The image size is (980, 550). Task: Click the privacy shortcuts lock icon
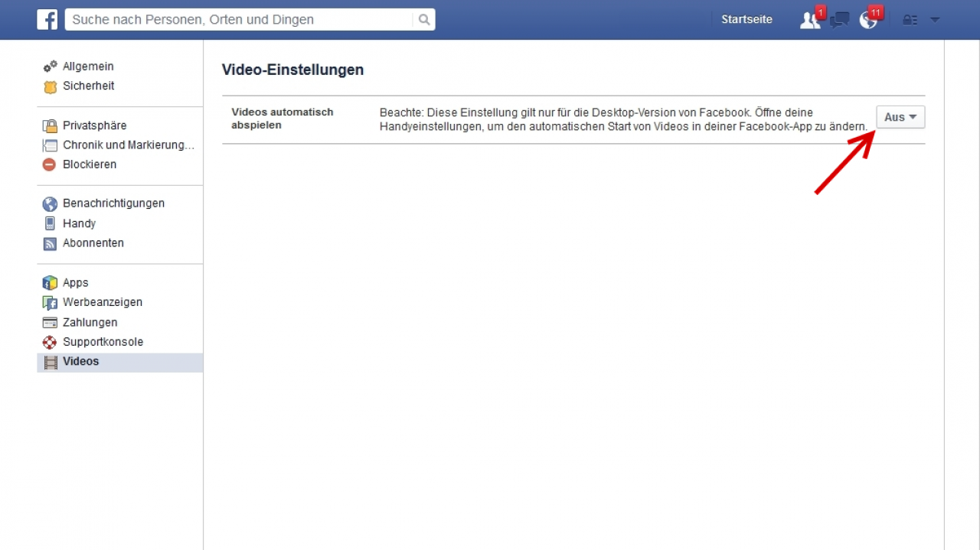pos(910,20)
